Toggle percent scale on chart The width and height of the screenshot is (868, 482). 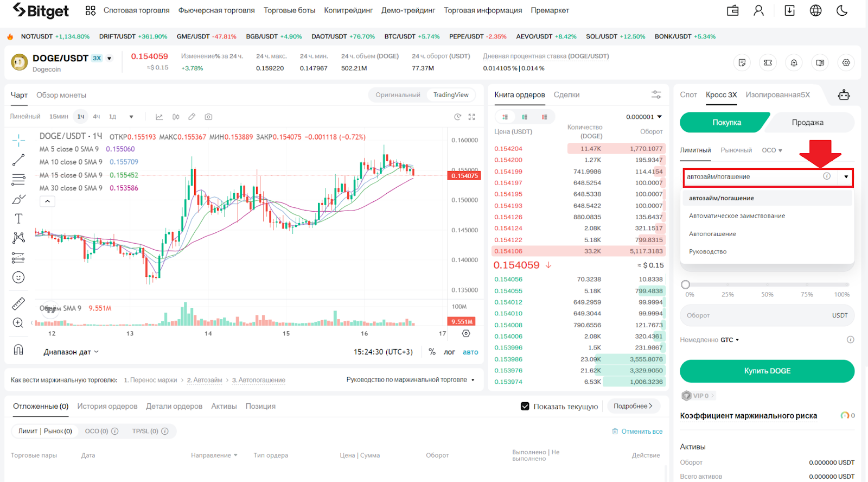tap(432, 352)
